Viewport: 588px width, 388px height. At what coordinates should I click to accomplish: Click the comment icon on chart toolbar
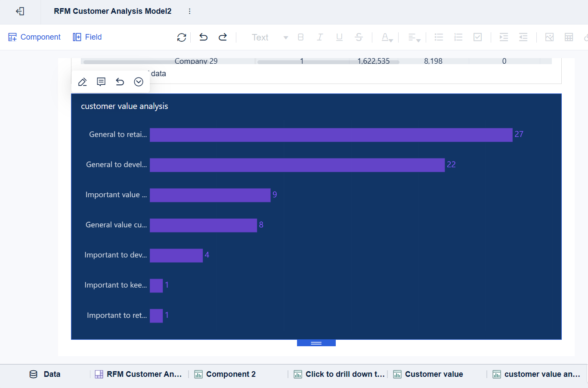(101, 82)
